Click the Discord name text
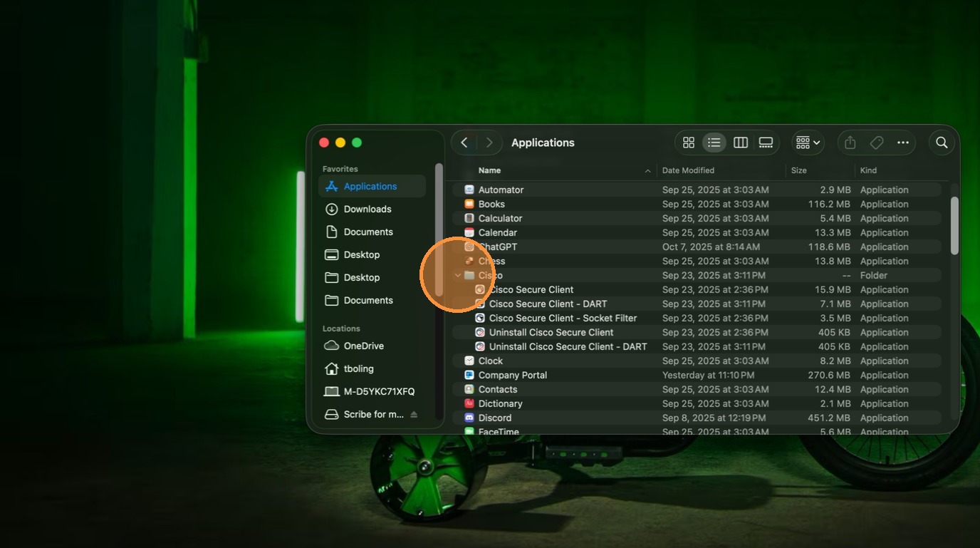The image size is (980, 548). pyautogui.click(x=495, y=418)
